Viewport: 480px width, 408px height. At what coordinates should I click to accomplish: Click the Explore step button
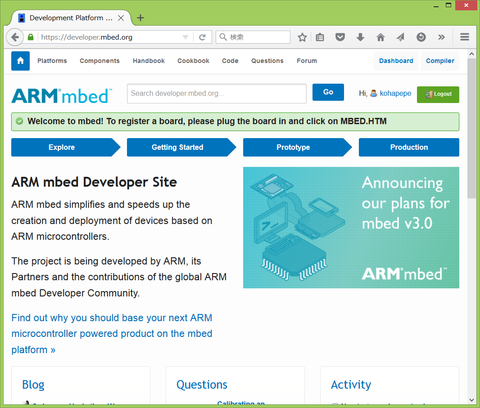click(65, 147)
